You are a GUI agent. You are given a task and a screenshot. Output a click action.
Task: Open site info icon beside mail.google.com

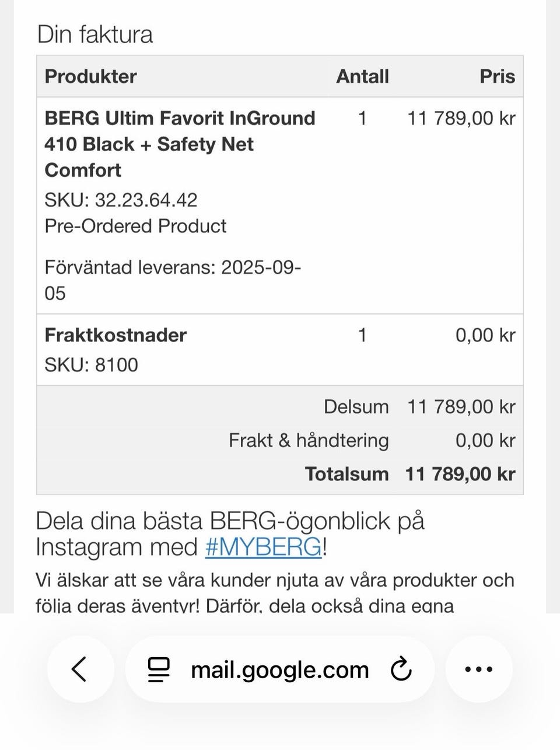click(x=158, y=669)
